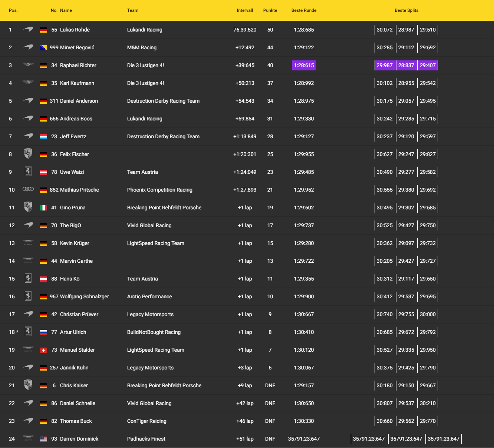Click the Beste Runde column header
This screenshot has width=494, height=448.
coord(304,10)
